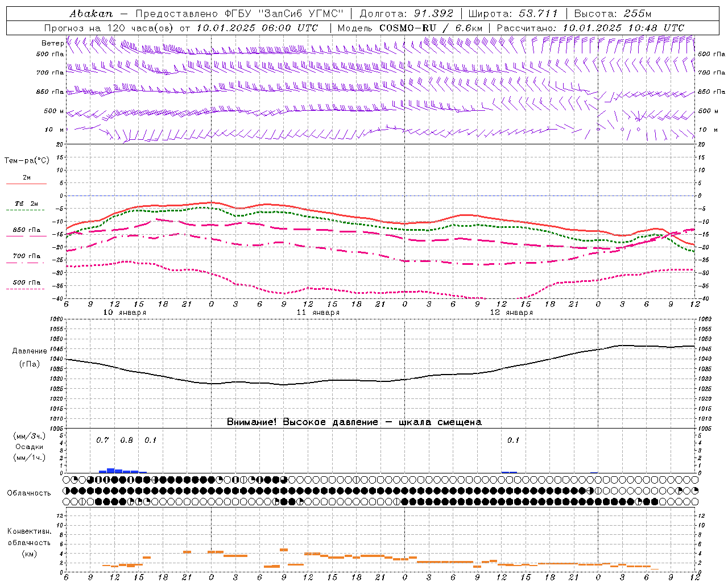728x582 pixels.
Task: Click the '(мм/1ч.)' precipitation unit label
Action: [30, 458]
